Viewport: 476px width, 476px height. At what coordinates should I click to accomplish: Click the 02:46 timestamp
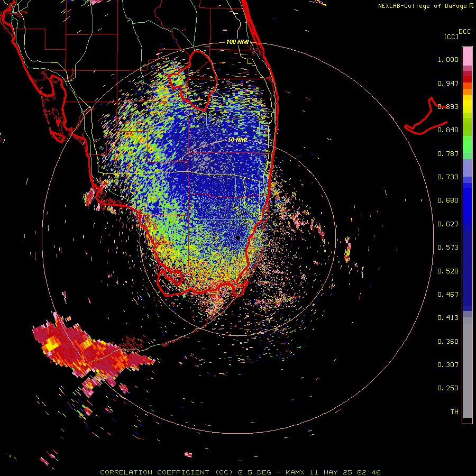pos(369,472)
